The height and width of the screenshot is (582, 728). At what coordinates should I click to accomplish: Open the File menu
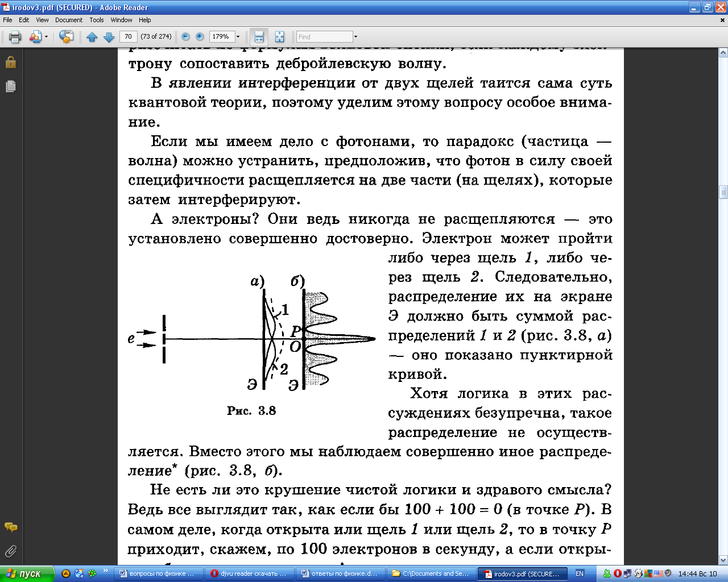click(x=7, y=20)
